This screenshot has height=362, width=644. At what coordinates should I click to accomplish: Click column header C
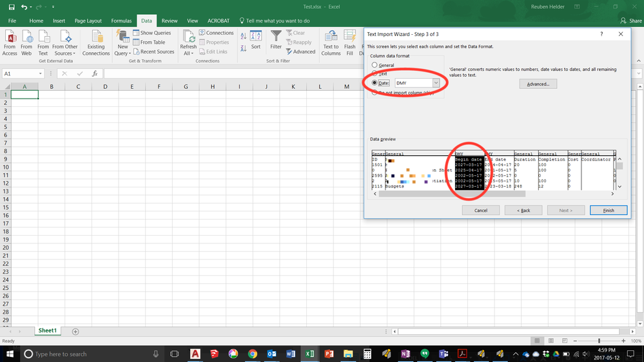point(78,86)
